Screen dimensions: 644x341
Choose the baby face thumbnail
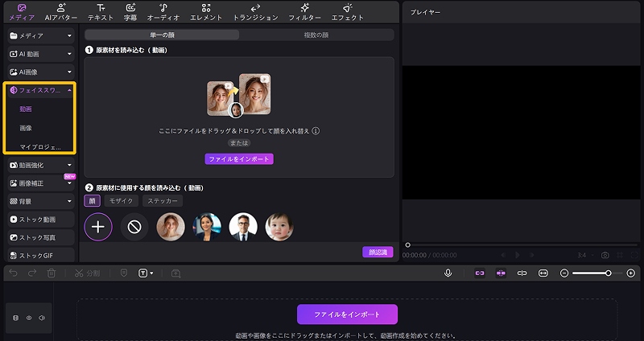pyautogui.click(x=279, y=227)
